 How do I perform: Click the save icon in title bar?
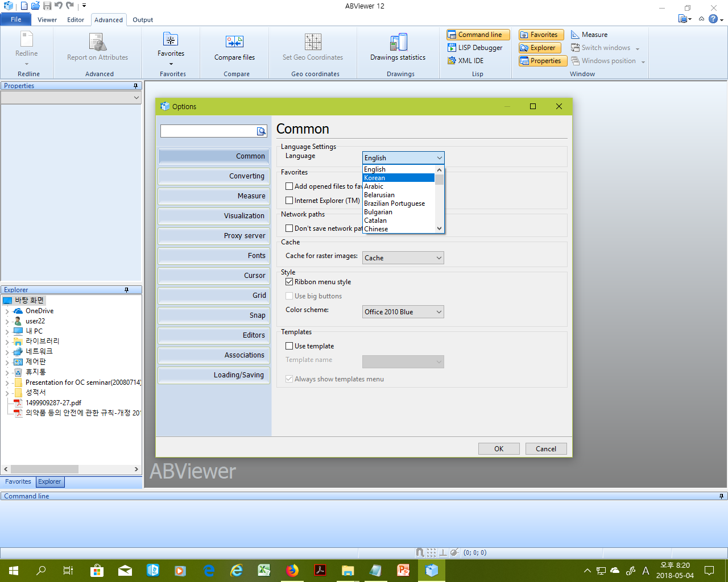[x=47, y=6]
